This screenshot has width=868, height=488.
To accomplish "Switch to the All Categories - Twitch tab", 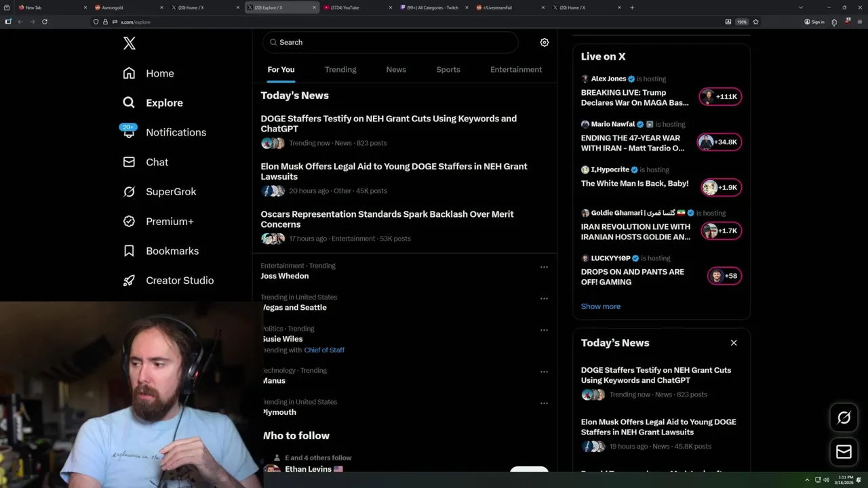I will [x=433, y=7].
